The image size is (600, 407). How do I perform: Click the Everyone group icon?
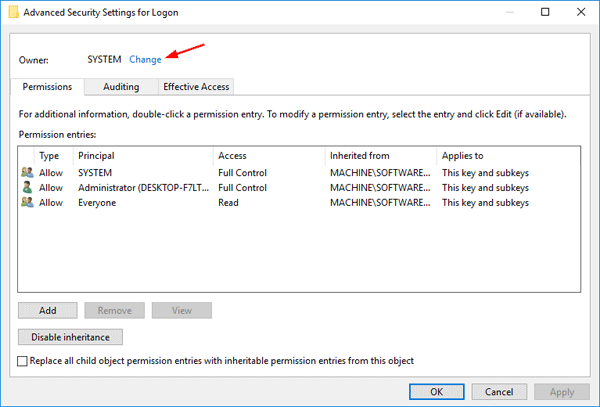[26, 203]
